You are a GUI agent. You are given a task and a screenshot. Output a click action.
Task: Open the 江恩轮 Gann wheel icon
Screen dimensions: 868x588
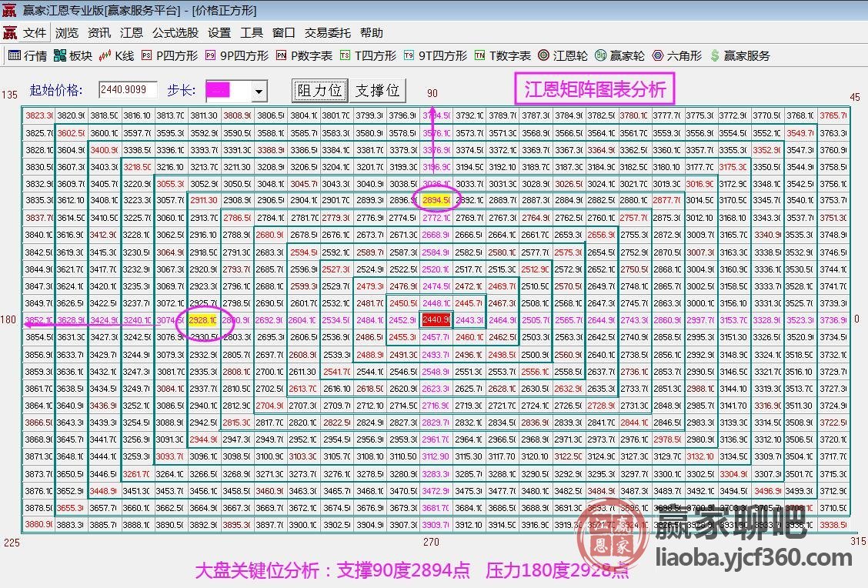point(543,55)
